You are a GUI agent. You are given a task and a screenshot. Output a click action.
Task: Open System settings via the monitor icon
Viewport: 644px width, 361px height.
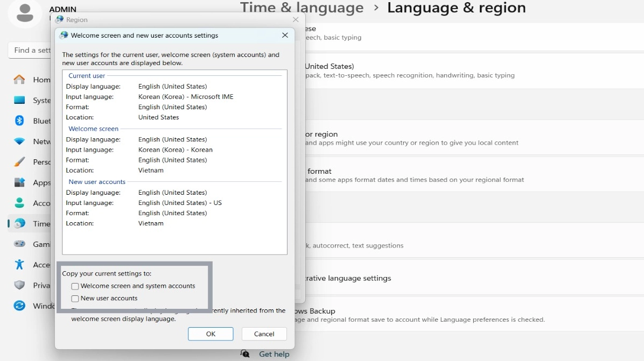coord(19,100)
